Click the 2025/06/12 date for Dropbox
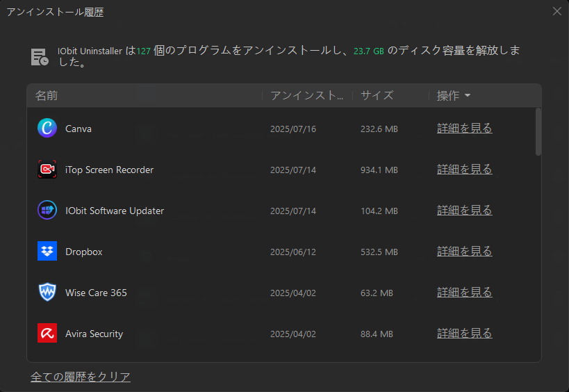 coord(293,252)
